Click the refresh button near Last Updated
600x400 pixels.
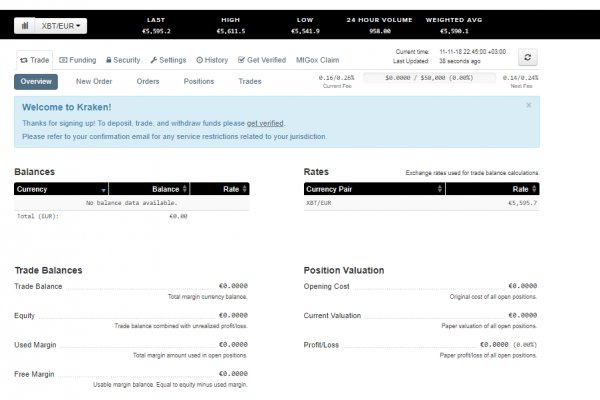click(x=528, y=58)
